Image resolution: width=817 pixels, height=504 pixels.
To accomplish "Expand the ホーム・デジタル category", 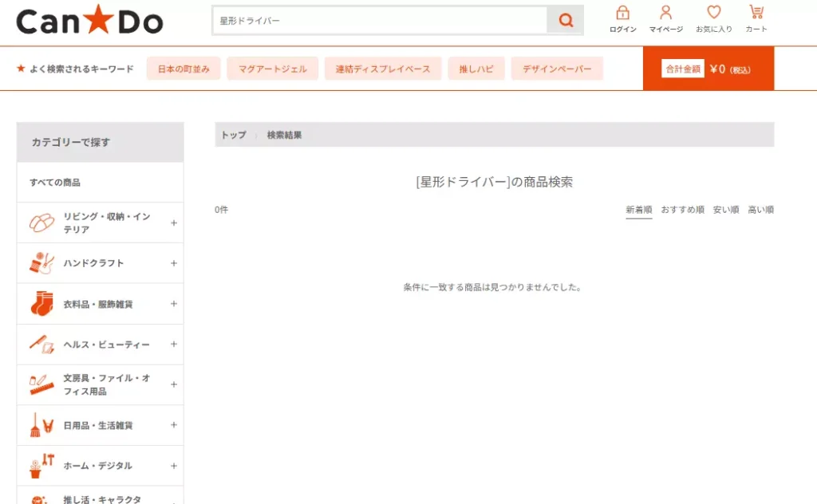I will pos(173,466).
